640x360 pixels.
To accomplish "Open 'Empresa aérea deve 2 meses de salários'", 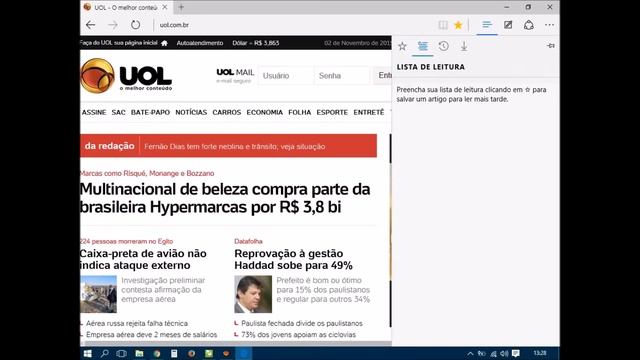I will click(151, 335).
